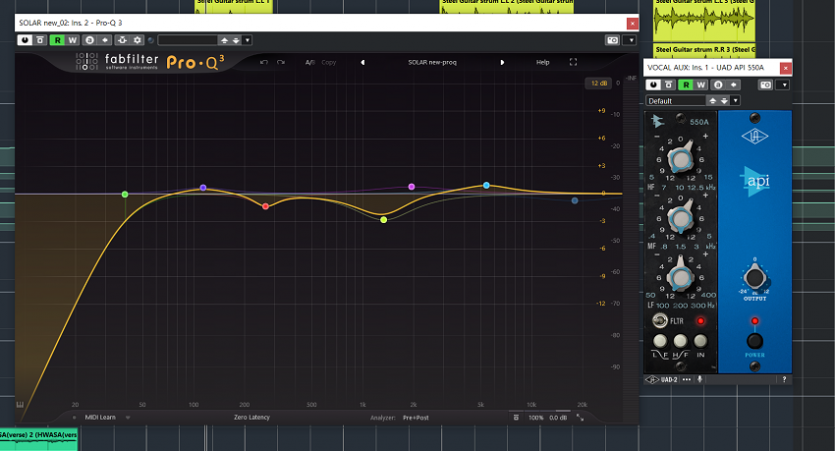Click the FabFilter Pro-Q 3 logo
The image size is (835, 451).
coord(150,62)
